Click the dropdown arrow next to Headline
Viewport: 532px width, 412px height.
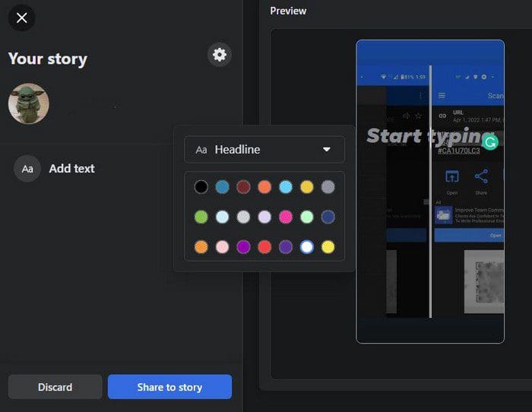coord(327,150)
